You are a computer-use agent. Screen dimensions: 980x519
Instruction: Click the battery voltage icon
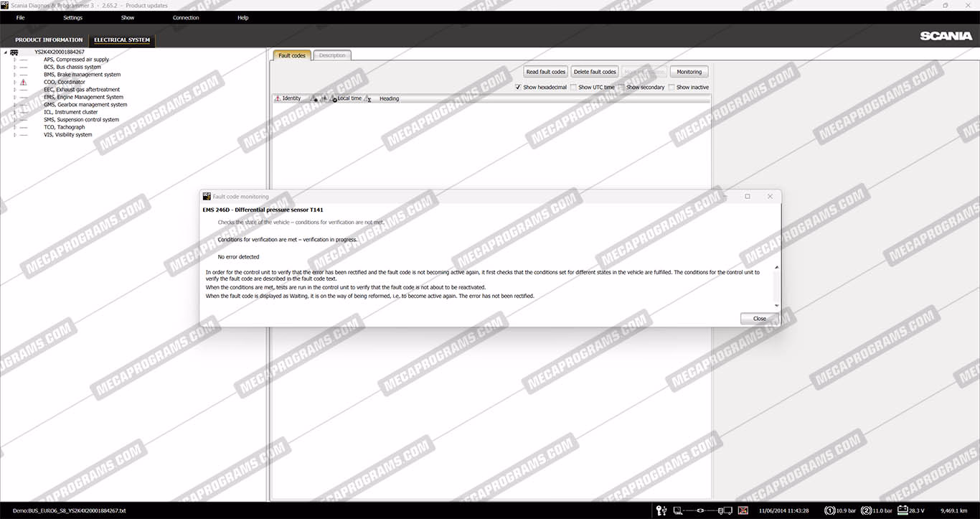click(903, 510)
